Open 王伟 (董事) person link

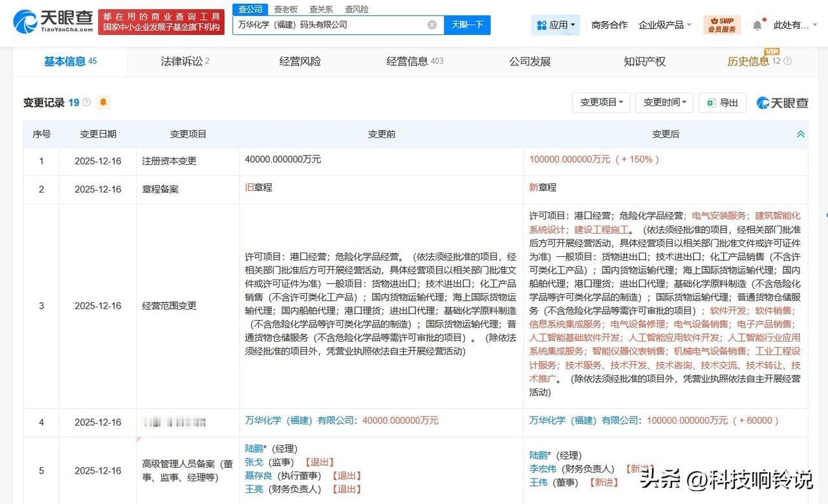point(538,482)
